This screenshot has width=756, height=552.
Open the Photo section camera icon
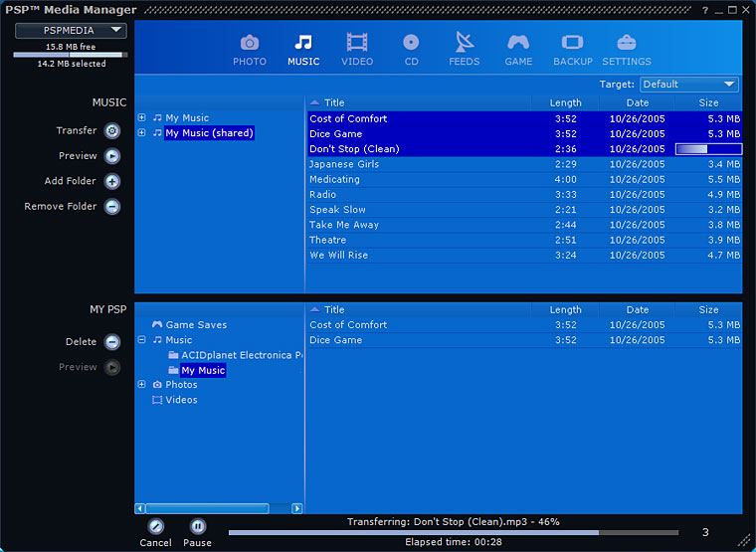[250, 43]
